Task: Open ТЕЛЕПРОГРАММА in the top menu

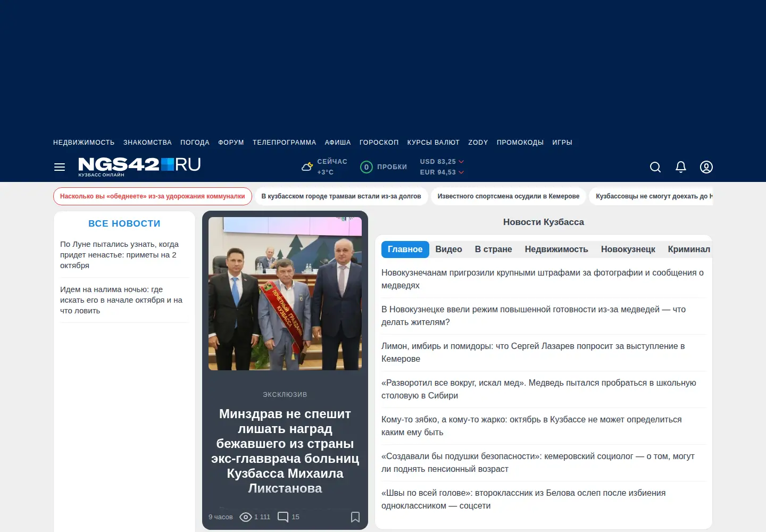Action: (285, 143)
